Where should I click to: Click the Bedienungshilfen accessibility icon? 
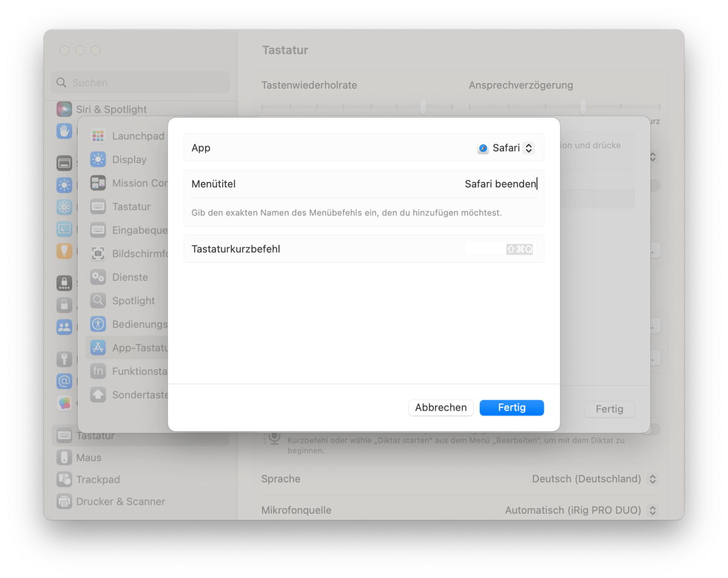[x=98, y=324]
